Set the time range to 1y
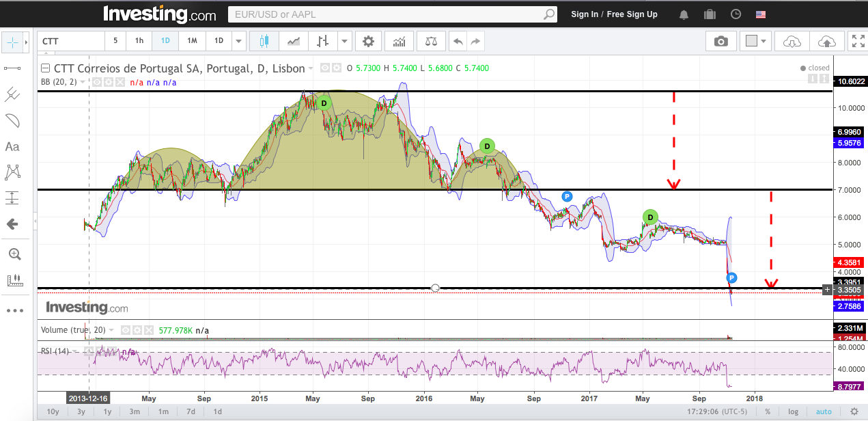Image resolution: width=868 pixels, height=421 pixels. click(x=107, y=411)
